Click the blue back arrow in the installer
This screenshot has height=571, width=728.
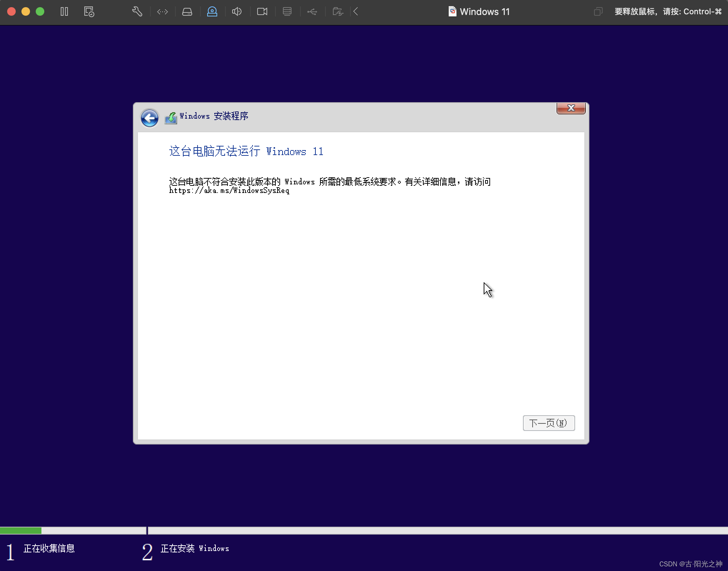point(149,118)
